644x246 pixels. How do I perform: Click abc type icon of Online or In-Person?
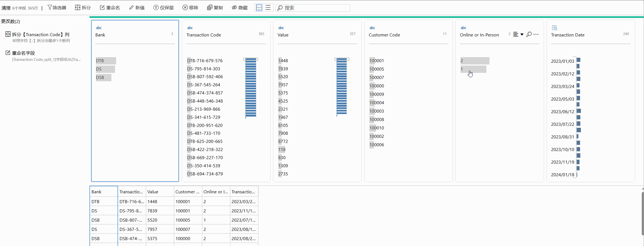(463, 28)
